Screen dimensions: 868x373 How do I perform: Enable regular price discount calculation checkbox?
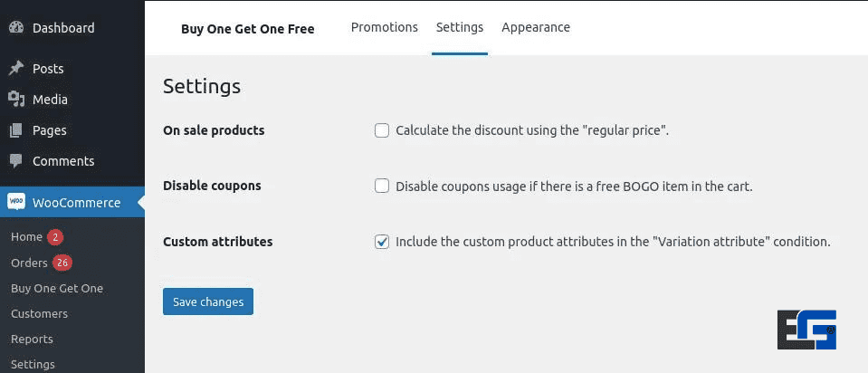(382, 130)
